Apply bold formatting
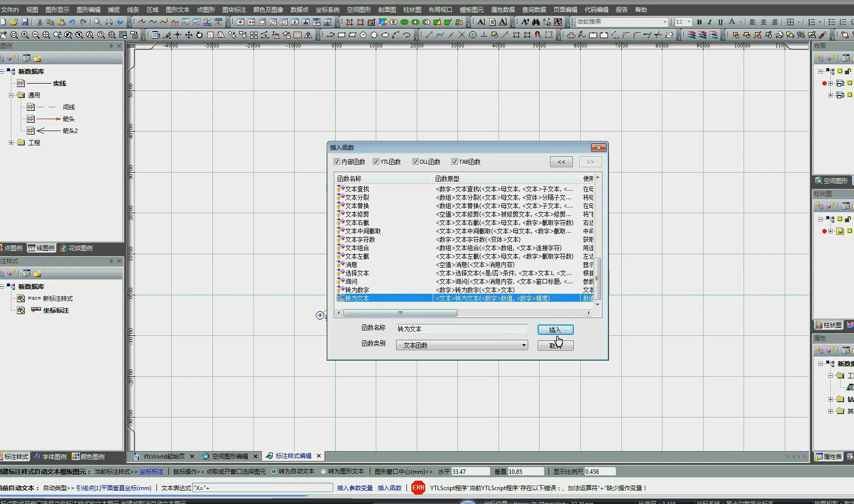Image resolution: width=854 pixels, height=504 pixels. click(x=699, y=22)
